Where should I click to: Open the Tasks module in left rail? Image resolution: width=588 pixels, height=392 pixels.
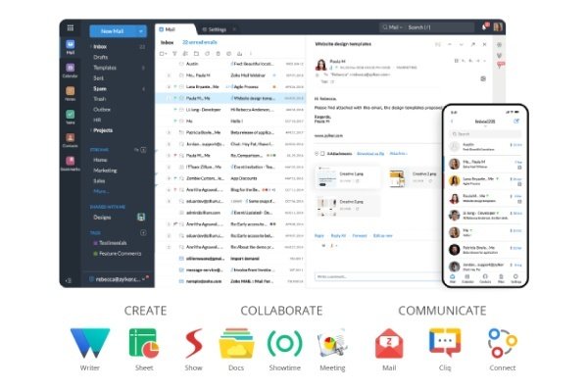71,117
